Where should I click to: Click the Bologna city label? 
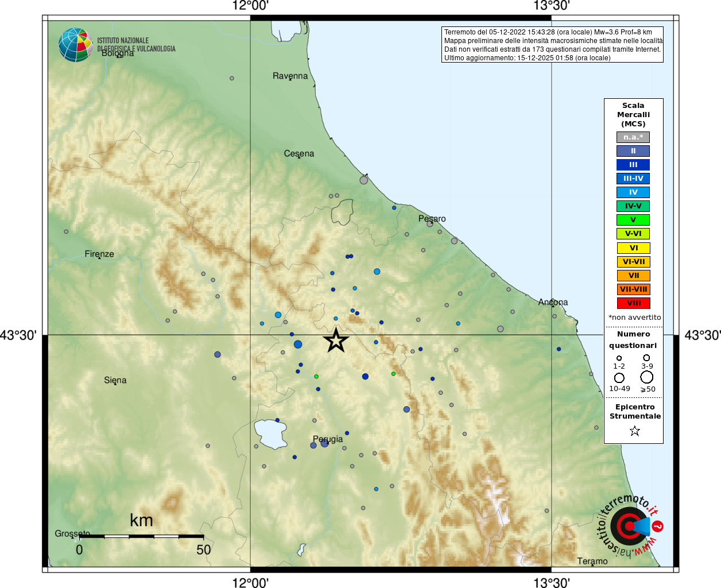(118, 53)
